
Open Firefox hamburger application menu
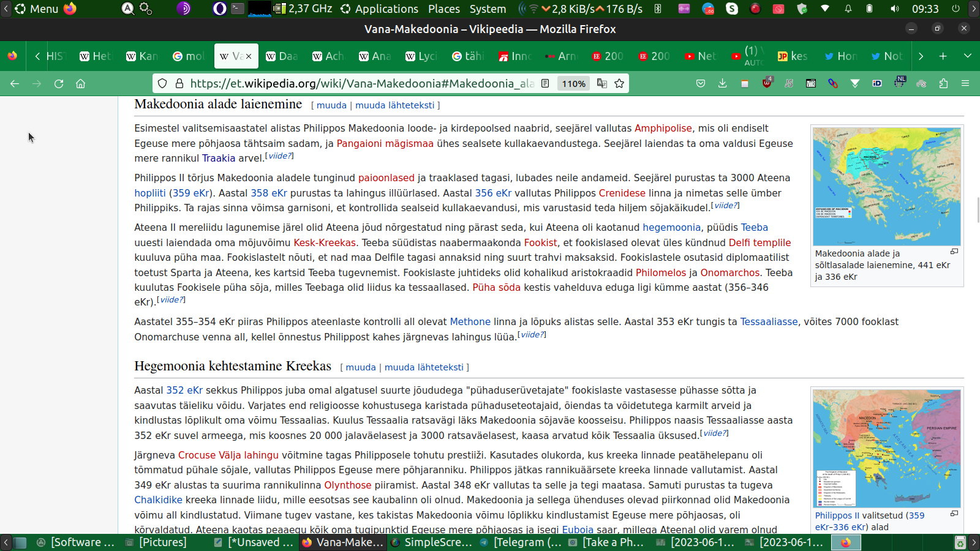(965, 84)
